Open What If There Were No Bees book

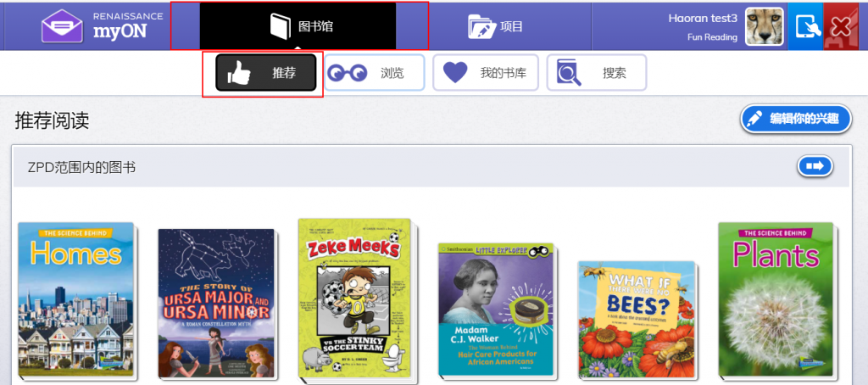pos(636,320)
